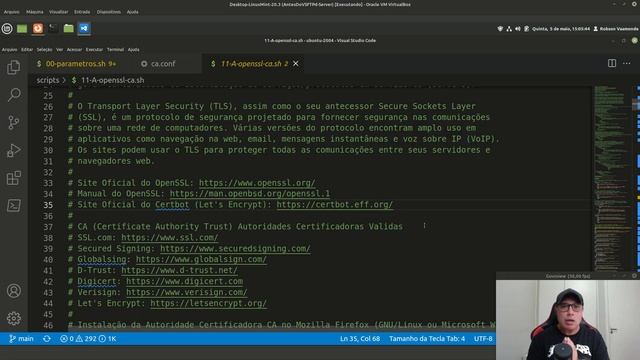This screenshot has width=640, height=360.
Task: Open the Files folder icon in the panel
Action: click(x=69, y=28)
